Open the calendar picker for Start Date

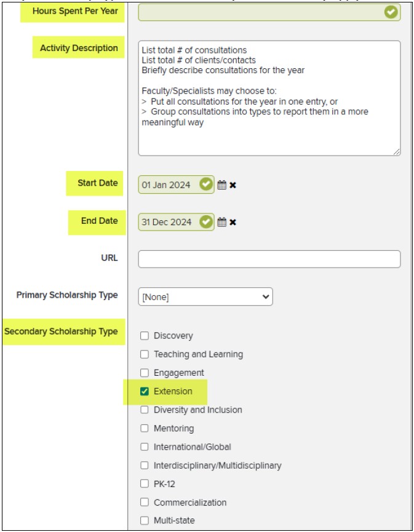221,185
